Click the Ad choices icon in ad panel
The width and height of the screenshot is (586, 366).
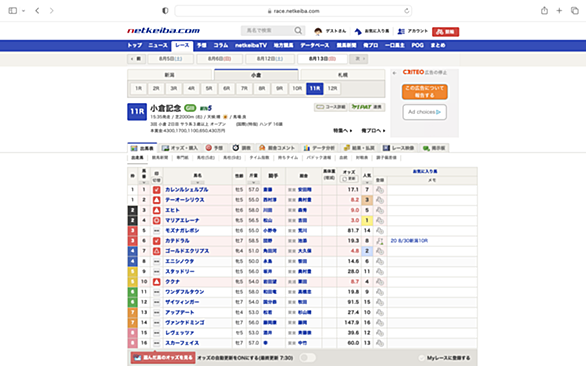pos(425,112)
